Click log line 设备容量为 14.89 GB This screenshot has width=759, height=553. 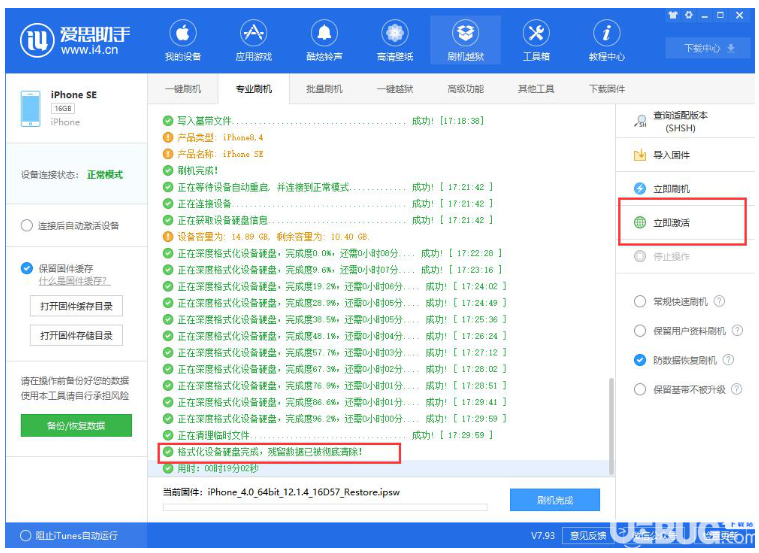coord(267,237)
